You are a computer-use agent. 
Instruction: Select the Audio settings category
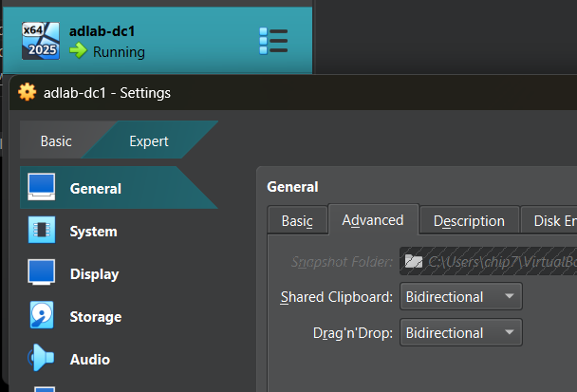(x=119, y=359)
